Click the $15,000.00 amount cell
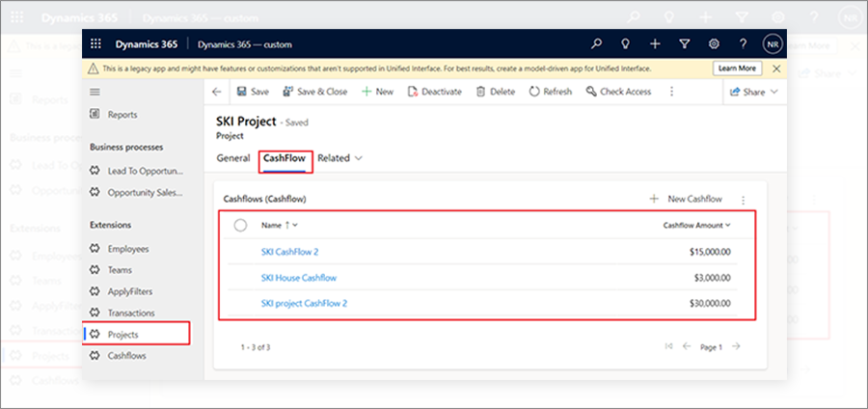The height and width of the screenshot is (409, 868). coord(710,252)
